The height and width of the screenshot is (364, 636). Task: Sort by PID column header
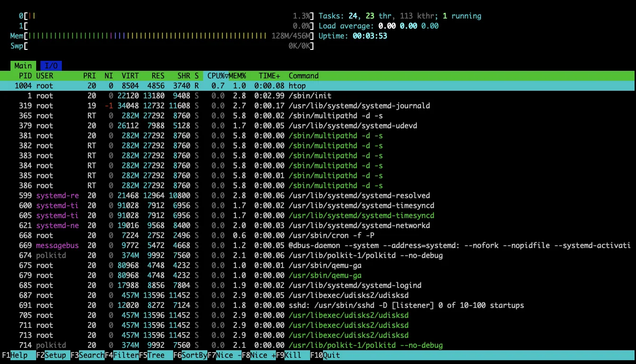tap(25, 76)
